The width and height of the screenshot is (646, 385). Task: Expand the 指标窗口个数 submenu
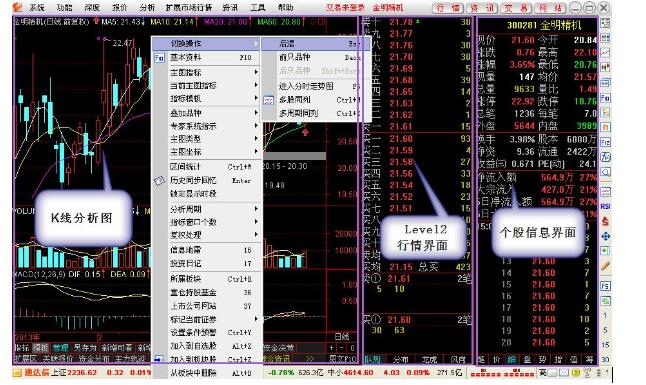(x=206, y=222)
